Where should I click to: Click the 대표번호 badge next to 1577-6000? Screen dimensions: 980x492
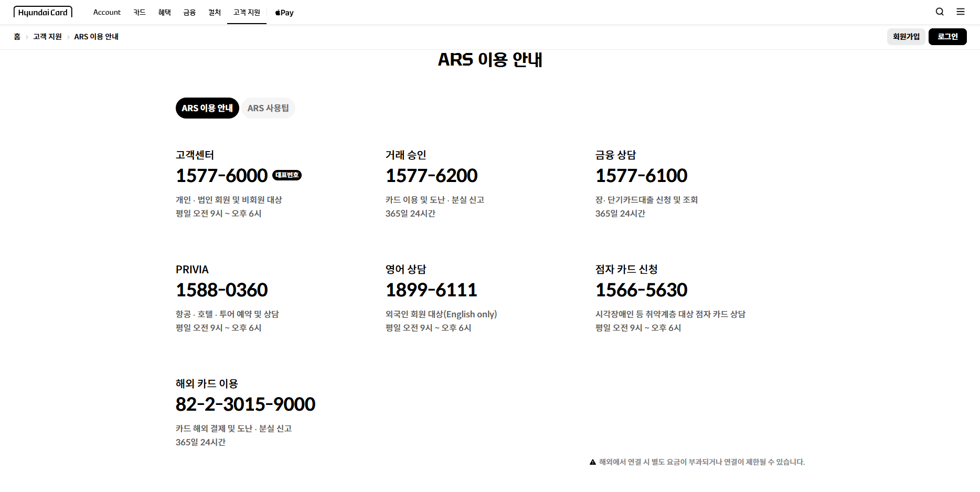pyautogui.click(x=286, y=175)
